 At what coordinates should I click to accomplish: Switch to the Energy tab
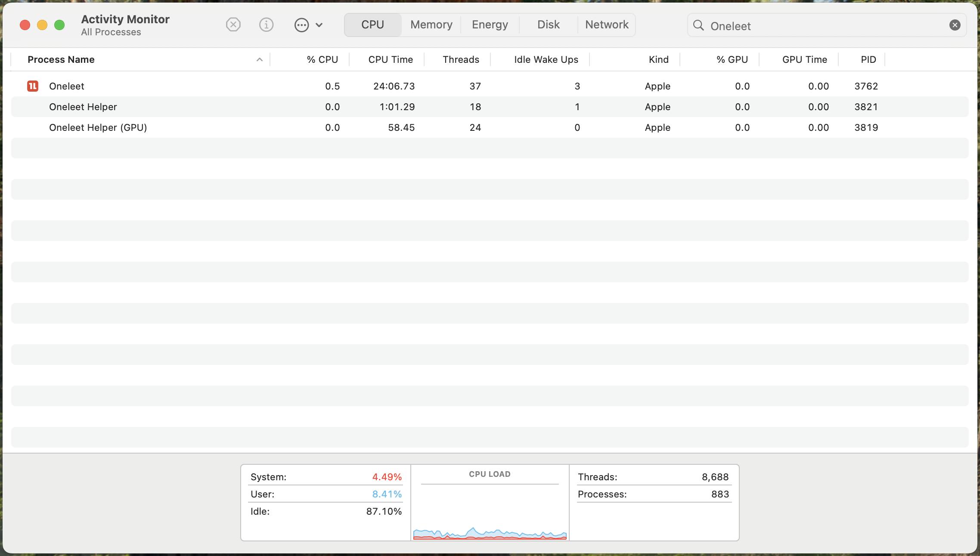click(x=490, y=25)
